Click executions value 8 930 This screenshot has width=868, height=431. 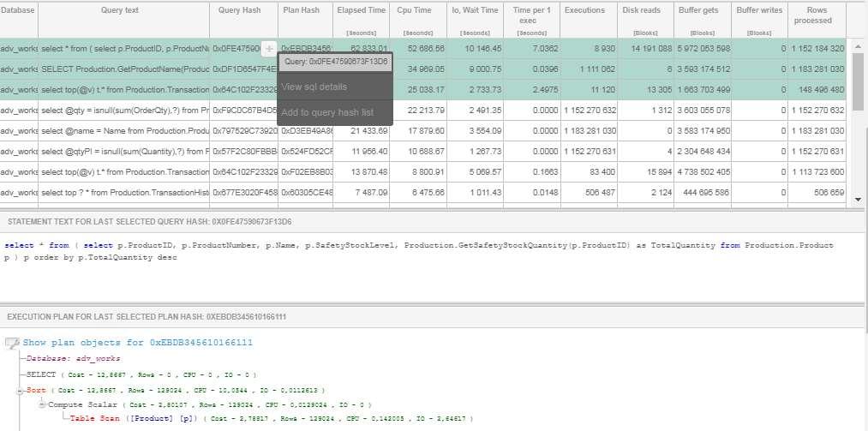pyautogui.click(x=604, y=49)
